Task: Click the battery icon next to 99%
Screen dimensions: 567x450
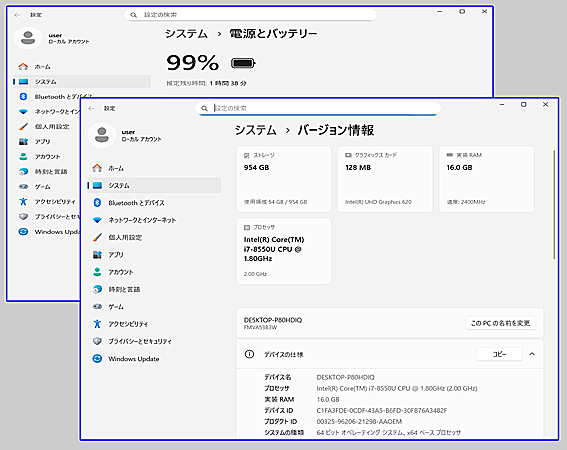Action: pos(243,63)
